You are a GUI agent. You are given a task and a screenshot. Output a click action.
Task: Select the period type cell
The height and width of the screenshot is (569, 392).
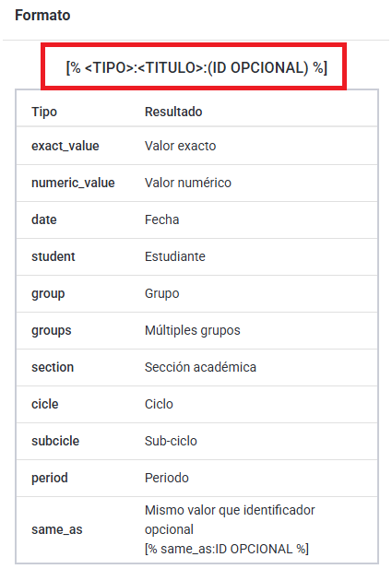coord(50,478)
